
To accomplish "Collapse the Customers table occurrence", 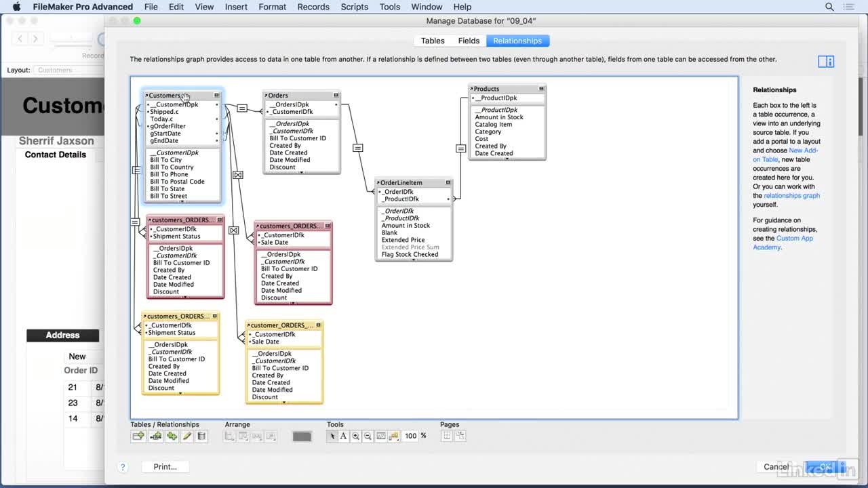I will (217, 96).
